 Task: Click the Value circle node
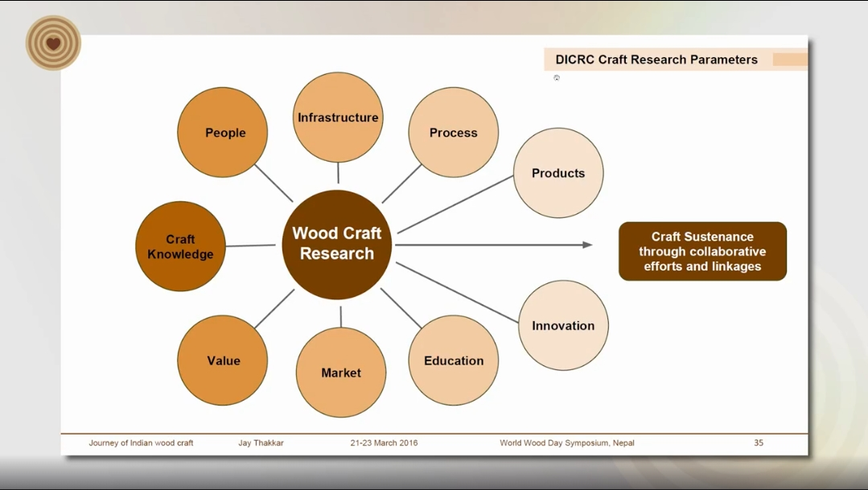[x=223, y=360]
